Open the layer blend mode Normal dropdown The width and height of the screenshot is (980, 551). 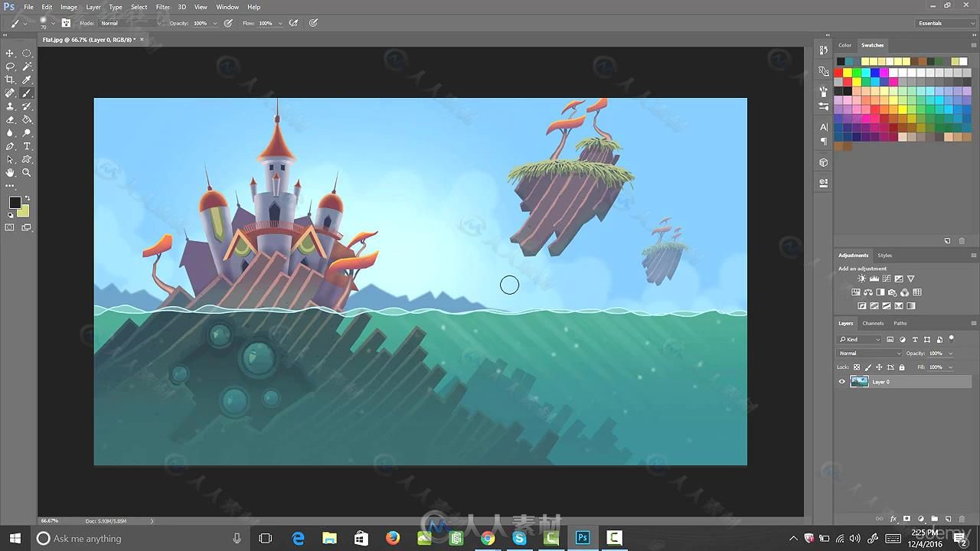tap(870, 353)
